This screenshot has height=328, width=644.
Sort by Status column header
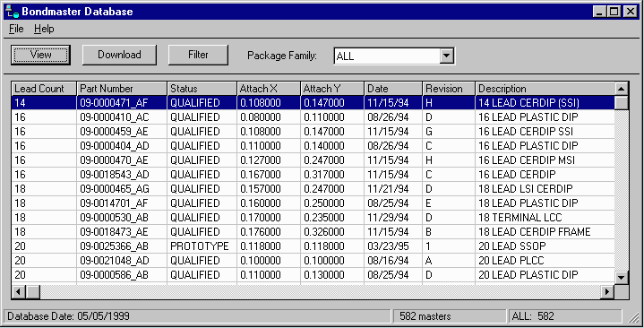[202, 89]
